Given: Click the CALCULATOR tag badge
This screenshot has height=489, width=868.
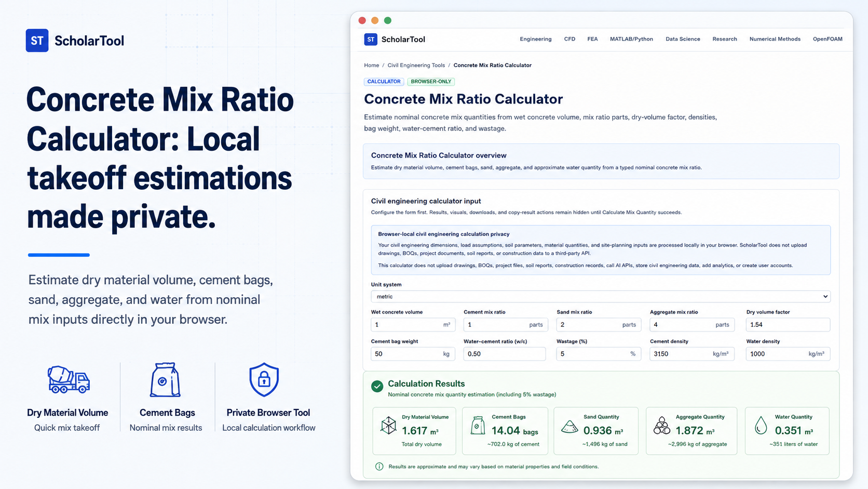Looking at the screenshot, I should (384, 82).
